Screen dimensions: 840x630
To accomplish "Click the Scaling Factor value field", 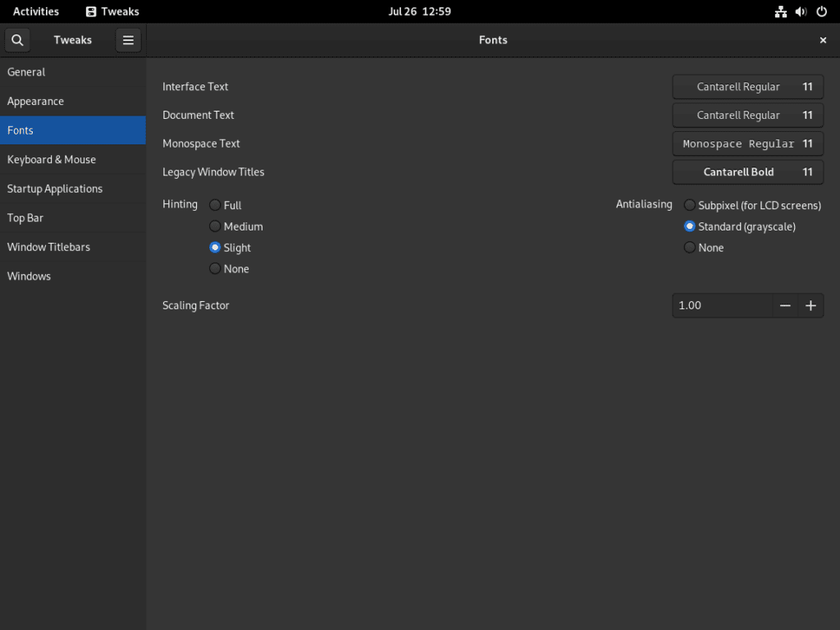I will click(x=722, y=305).
